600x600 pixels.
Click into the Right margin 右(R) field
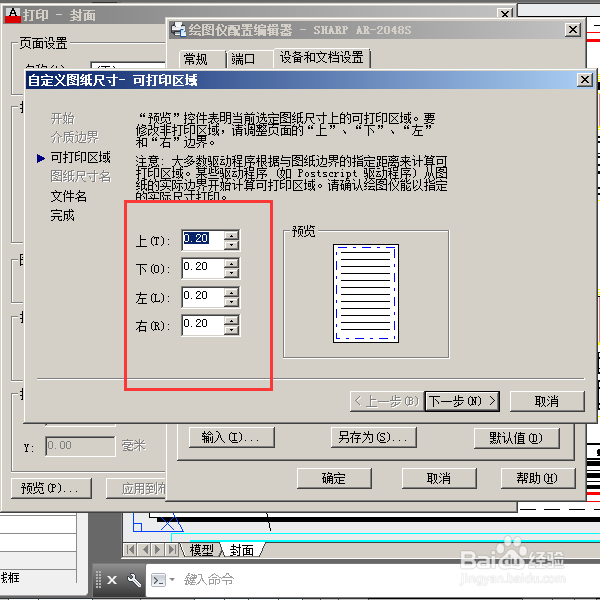tap(203, 325)
